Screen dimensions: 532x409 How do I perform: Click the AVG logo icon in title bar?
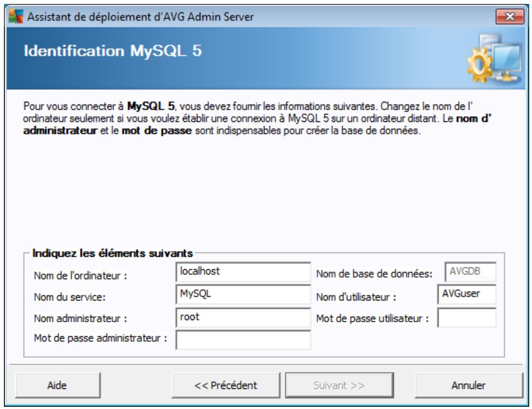[x=16, y=16]
